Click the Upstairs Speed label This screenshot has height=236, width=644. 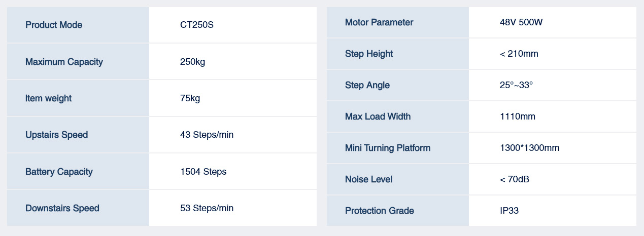56,135
